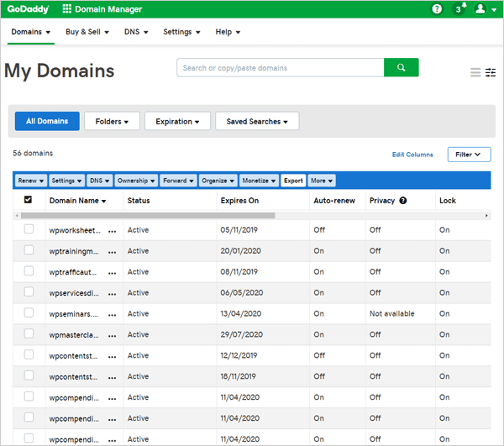Open options dots for wptrafficaut row

tap(113, 274)
